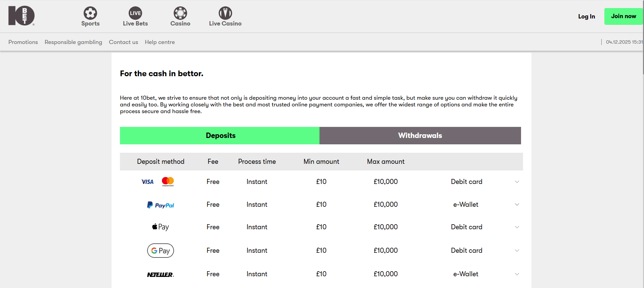Click '£10' in the Neteller row
The height and width of the screenshot is (288, 644).
click(x=321, y=274)
